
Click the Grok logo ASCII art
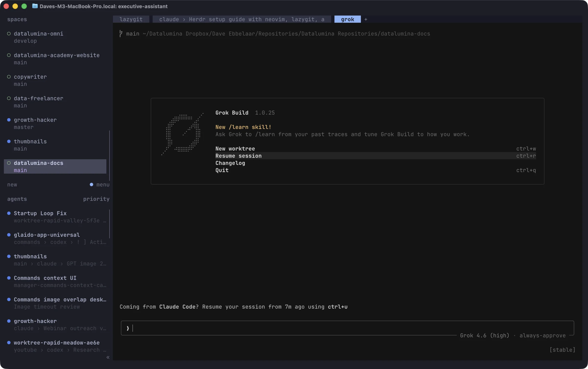coord(182,134)
